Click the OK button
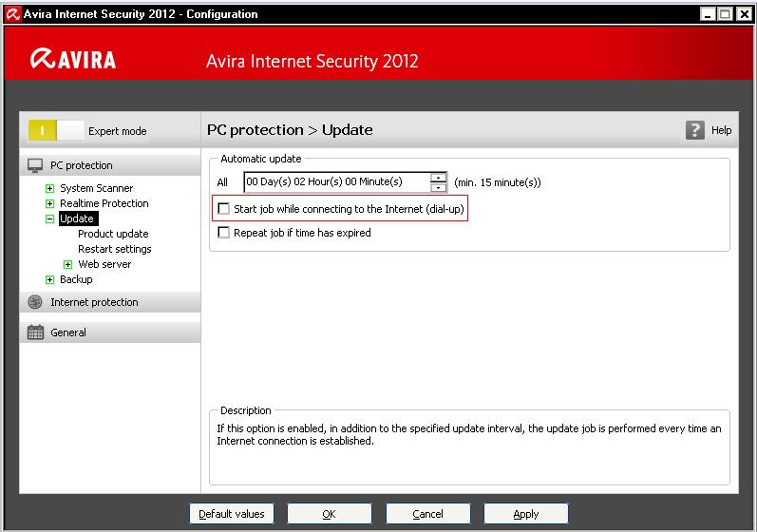This screenshot has height=532, width=757. click(330, 514)
